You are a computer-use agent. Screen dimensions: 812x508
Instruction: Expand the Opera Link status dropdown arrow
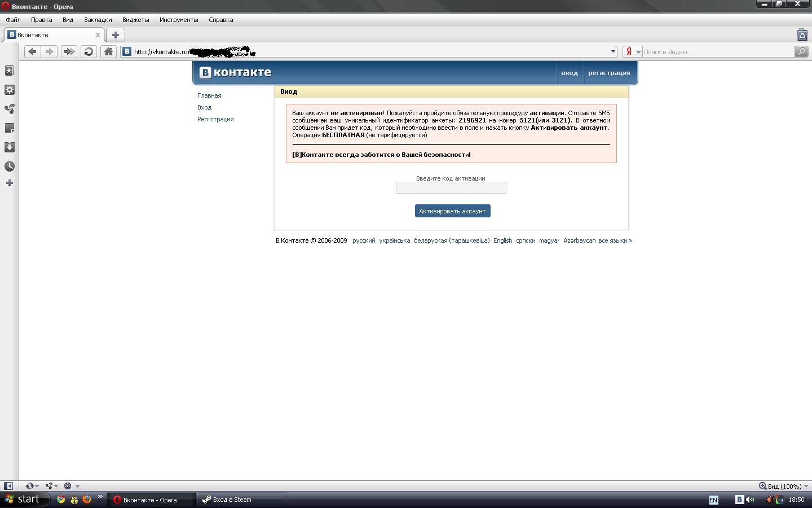pos(37,486)
